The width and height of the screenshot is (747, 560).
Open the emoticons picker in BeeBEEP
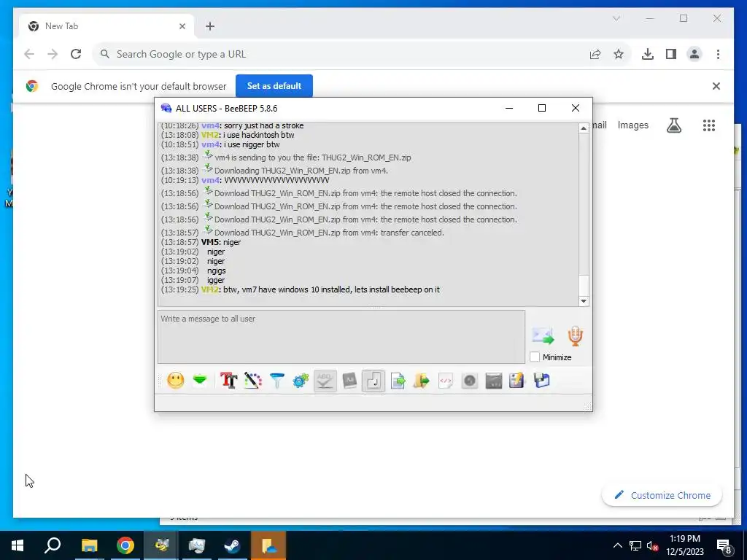(x=175, y=381)
